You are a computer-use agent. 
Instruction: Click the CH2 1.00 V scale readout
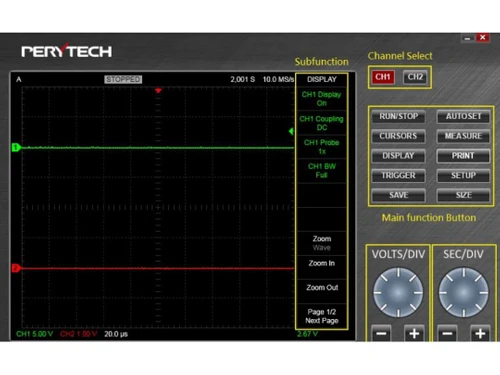coord(79,334)
